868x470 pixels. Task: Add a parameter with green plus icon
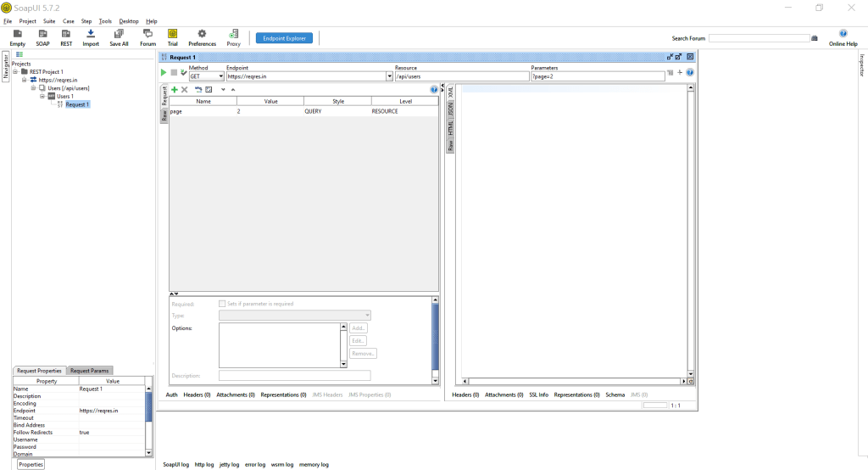[175, 89]
